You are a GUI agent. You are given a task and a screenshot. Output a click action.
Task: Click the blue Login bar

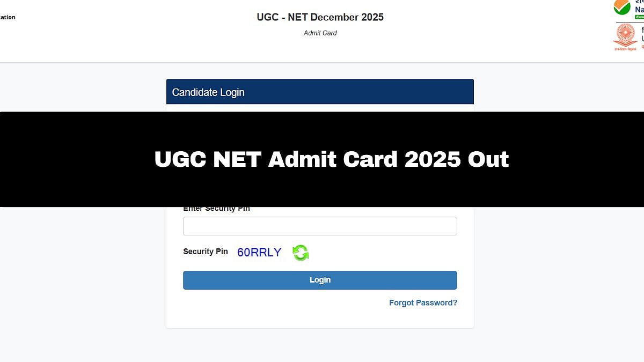click(320, 279)
